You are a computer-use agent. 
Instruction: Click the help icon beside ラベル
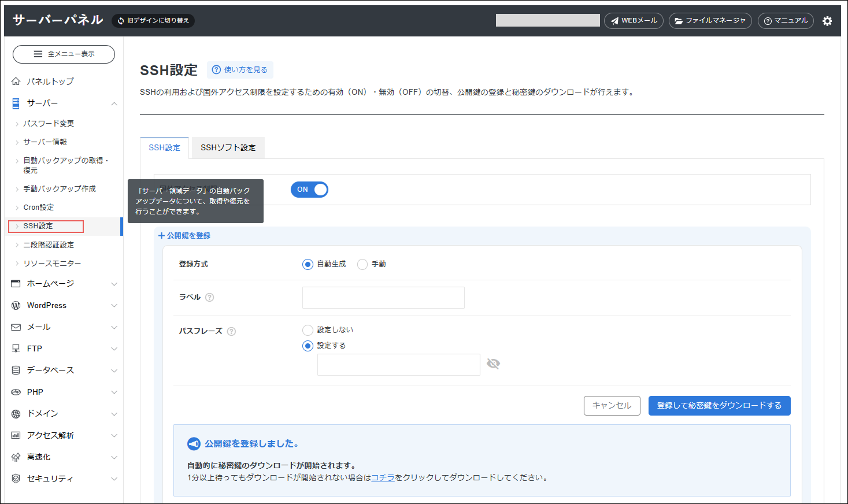(210, 298)
